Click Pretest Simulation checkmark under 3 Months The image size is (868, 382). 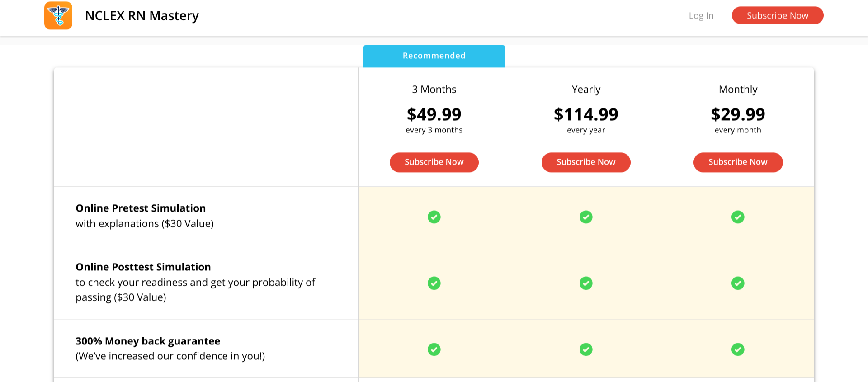(x=434, y=217)
